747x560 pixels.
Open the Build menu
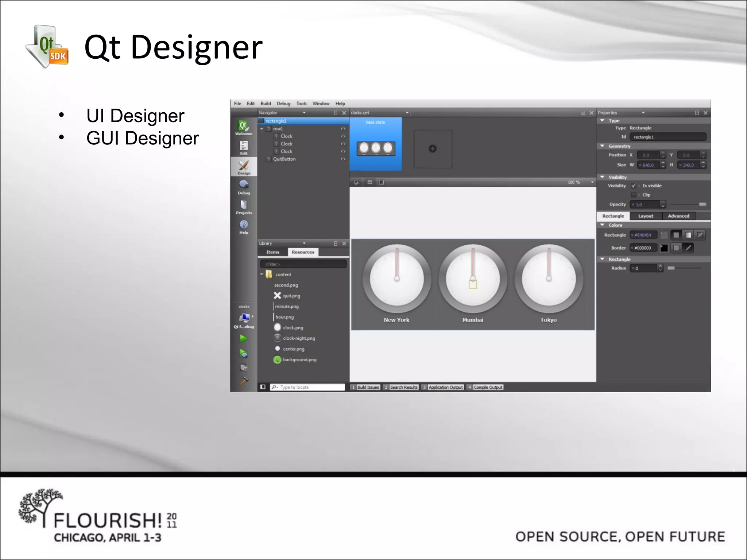tap(266, 104)
